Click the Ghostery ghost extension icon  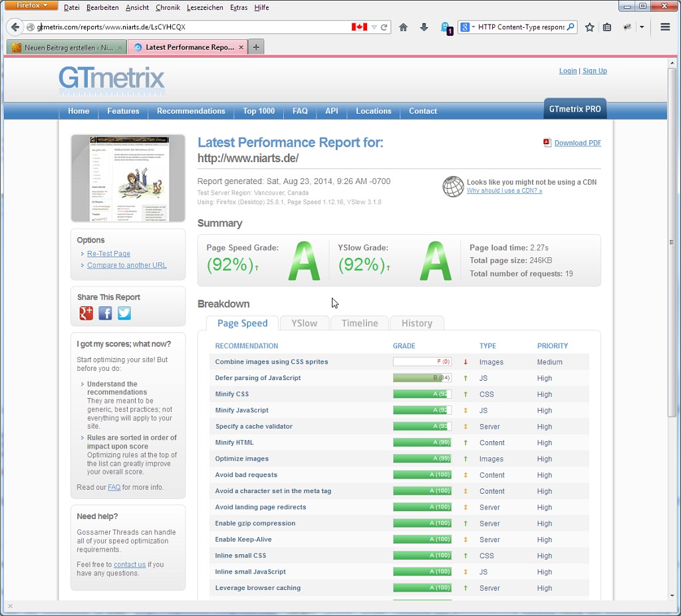coord(446,28)
